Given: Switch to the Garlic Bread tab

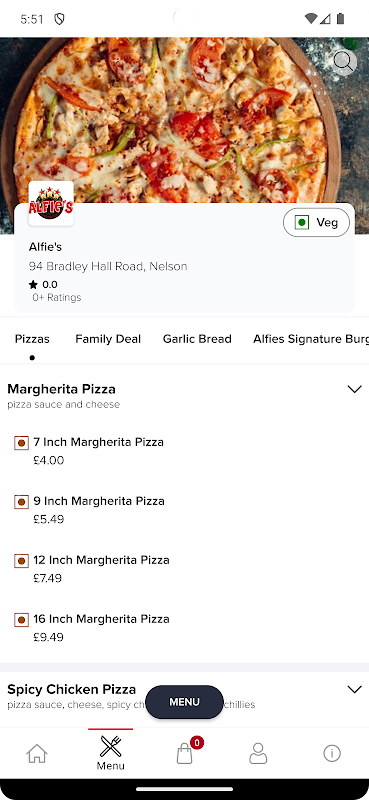Looking at the screenshot, I should (x=197, y=339).
